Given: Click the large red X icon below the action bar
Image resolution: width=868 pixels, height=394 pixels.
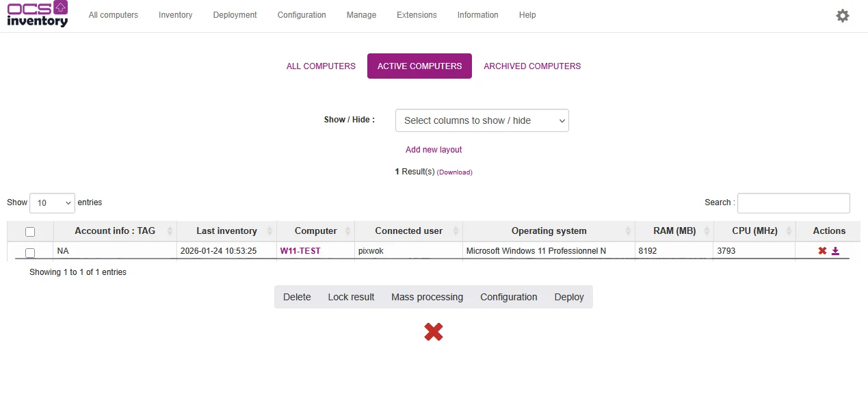Looking at the screenshot, I should 433,332.
